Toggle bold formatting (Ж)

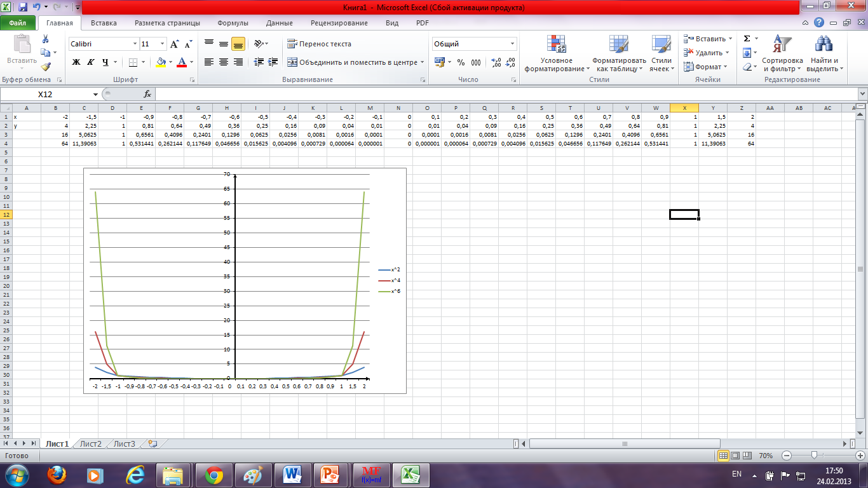click(76, 62)
